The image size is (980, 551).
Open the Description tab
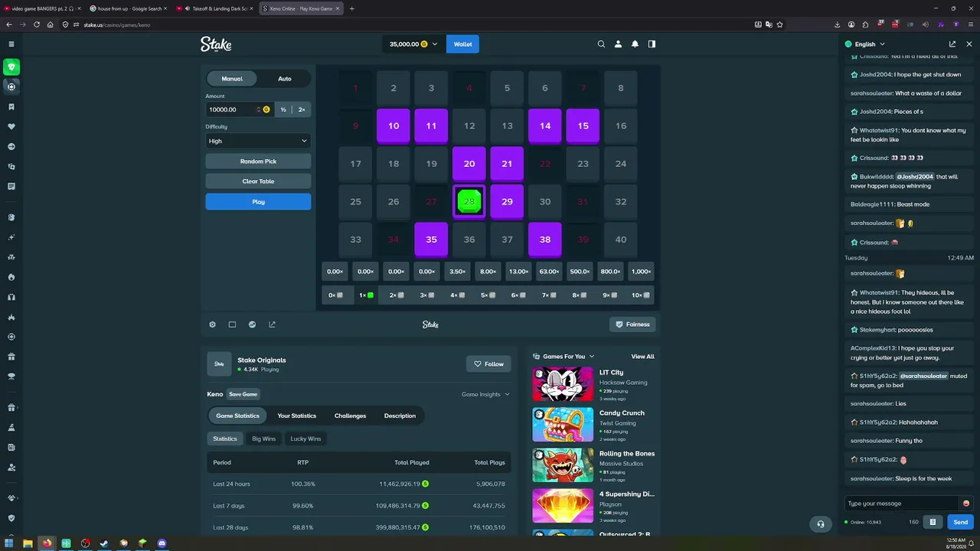(x=400, y=416)
